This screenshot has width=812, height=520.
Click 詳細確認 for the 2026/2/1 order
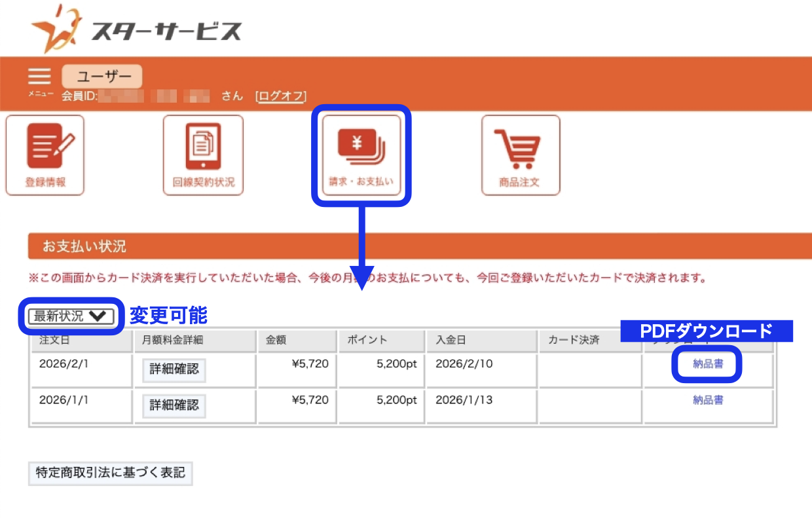[x=174, y=369]
